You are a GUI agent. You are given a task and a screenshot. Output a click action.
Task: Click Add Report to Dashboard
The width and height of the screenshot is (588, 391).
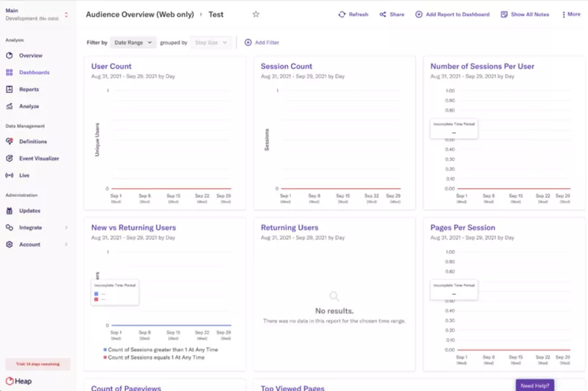point(452,14)
